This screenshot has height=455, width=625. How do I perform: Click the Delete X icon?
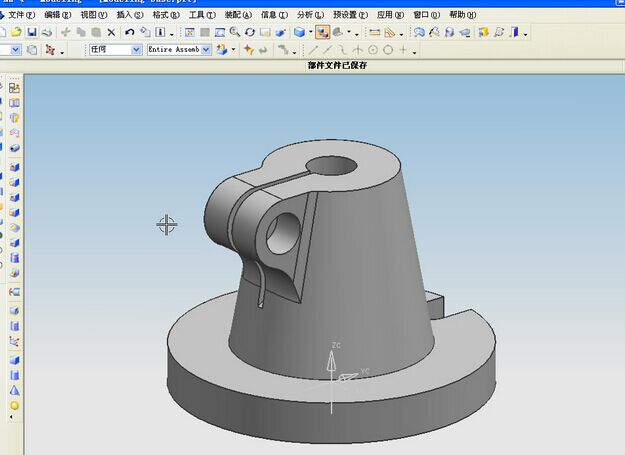[111, 32]
